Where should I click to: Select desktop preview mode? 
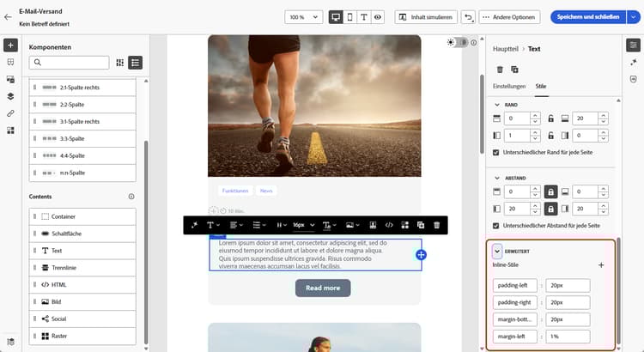[x=336, y=17]
